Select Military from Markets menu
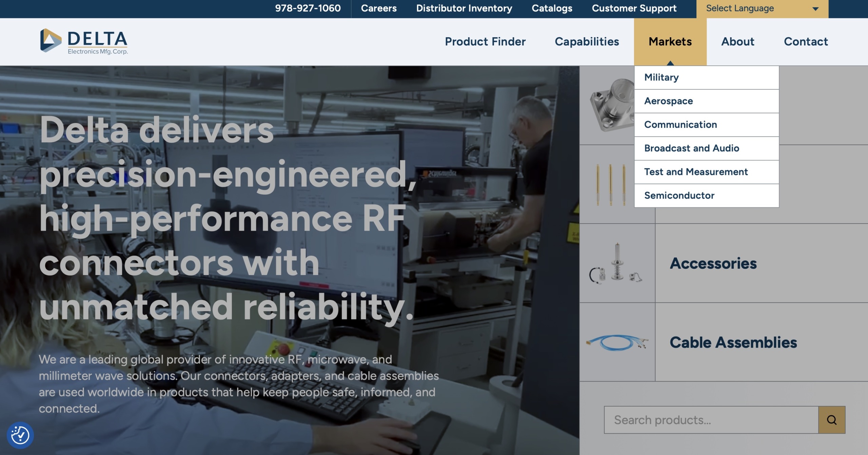The image size is (868, 455). (661, 78)
